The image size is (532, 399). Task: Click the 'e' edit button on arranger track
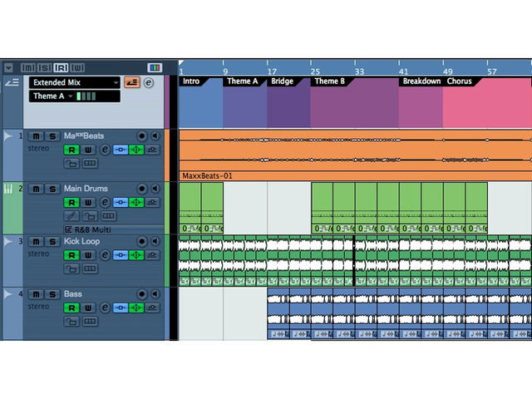(149, 82)
